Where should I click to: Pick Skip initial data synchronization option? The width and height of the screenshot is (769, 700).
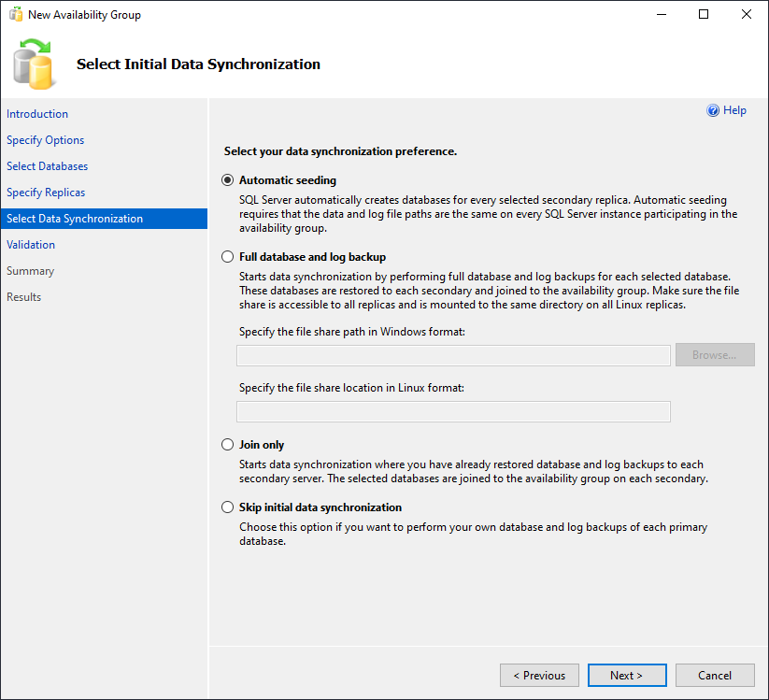click(x=228, y=507)
